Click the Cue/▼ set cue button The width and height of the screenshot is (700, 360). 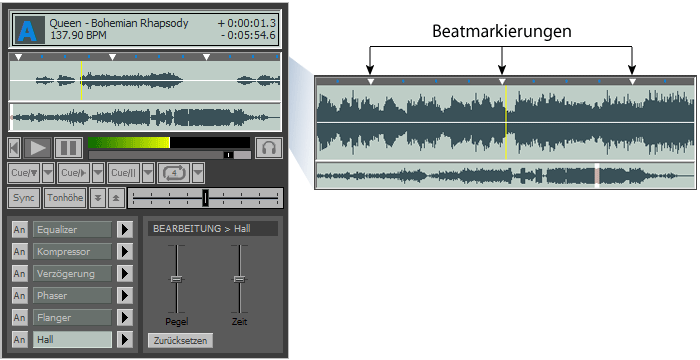[24, 173]
